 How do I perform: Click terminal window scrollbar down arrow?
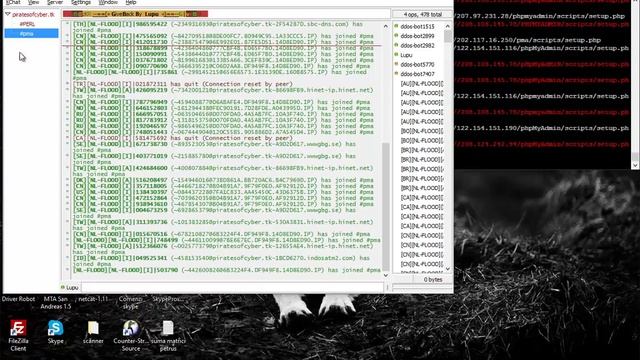click(x=635, y=165)
